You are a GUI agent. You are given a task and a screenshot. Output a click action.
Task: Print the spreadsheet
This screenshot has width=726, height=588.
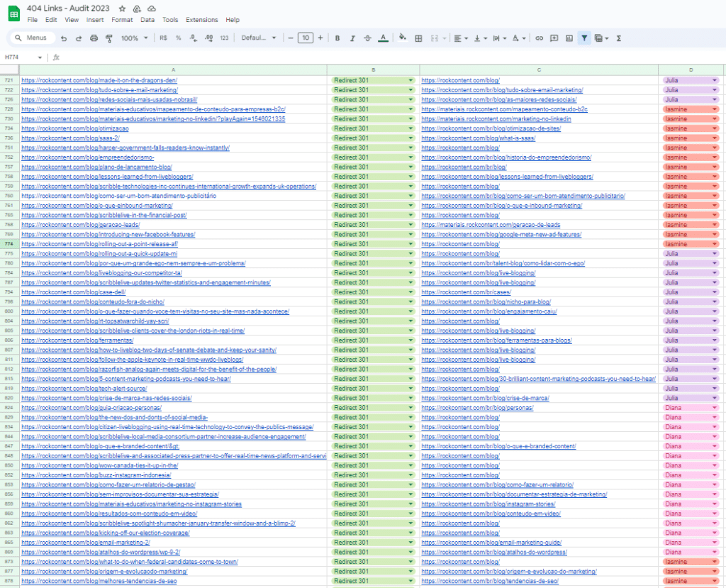pyautogui.click(x=94, y=38)
